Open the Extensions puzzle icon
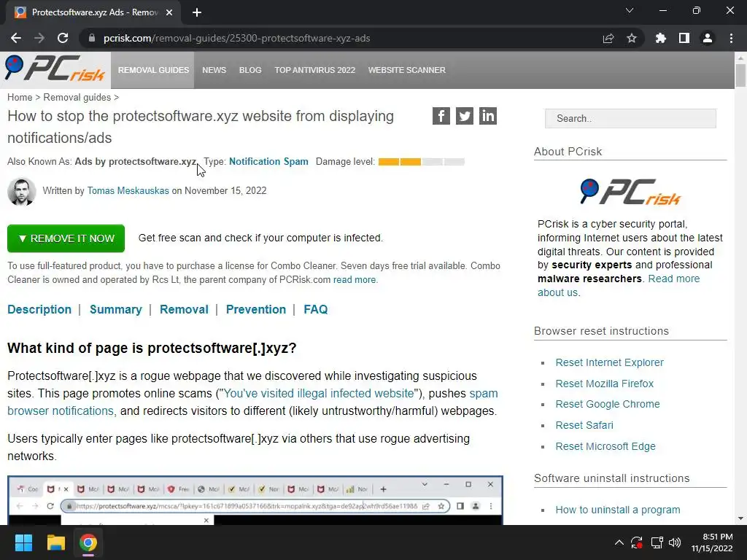747x560 pixels. (x=661, y=38)
